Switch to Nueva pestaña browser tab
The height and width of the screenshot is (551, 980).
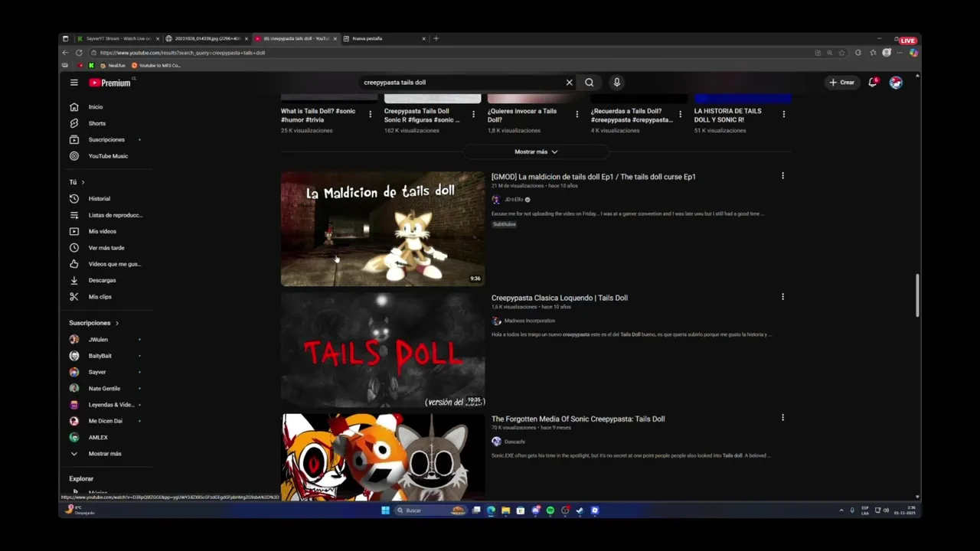(x=384, y=38)
